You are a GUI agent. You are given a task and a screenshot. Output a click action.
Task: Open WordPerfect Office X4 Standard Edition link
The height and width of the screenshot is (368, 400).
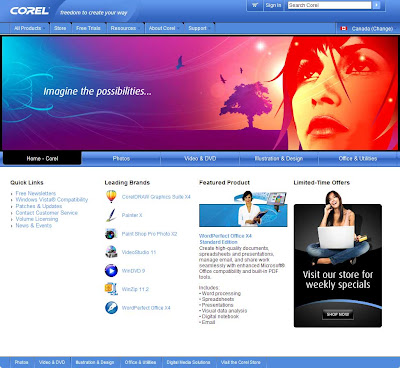[x=225, y=239]
